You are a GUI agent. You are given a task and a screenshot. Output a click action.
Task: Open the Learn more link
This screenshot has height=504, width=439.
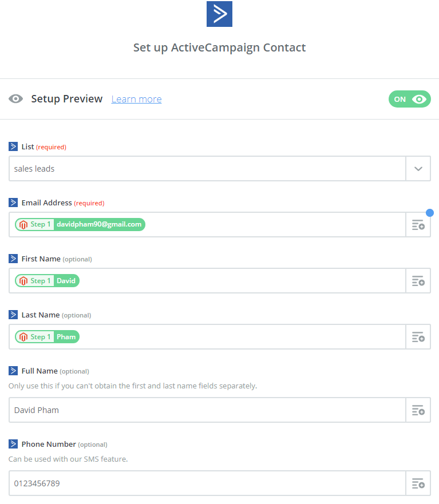pyautogui.click(x=136, y=100)
